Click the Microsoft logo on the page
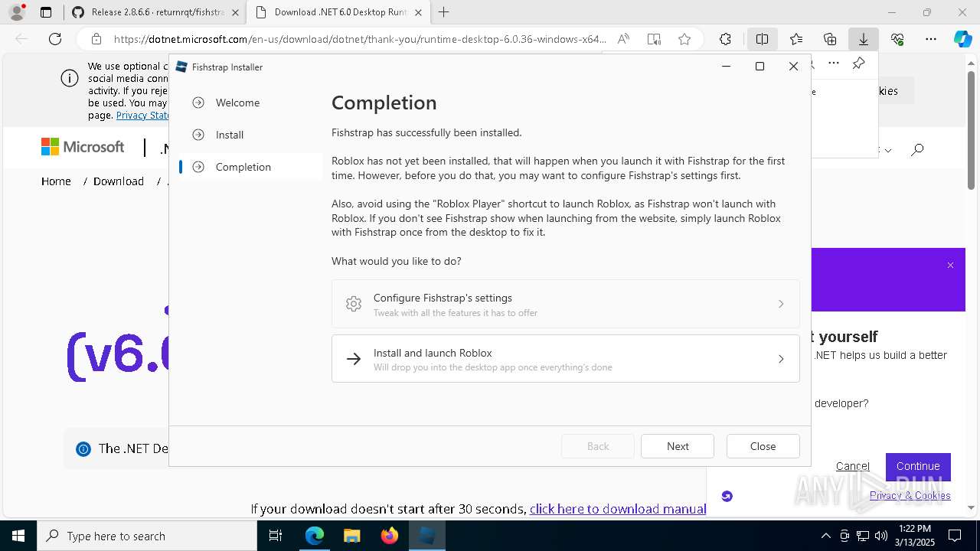Screen dimensions: 980x551 coord(83,147)
